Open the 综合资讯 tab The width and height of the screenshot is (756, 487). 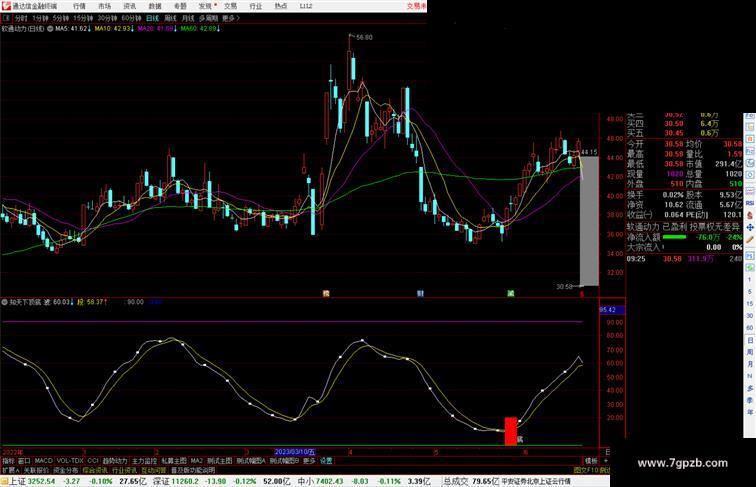tap(95, 470)
